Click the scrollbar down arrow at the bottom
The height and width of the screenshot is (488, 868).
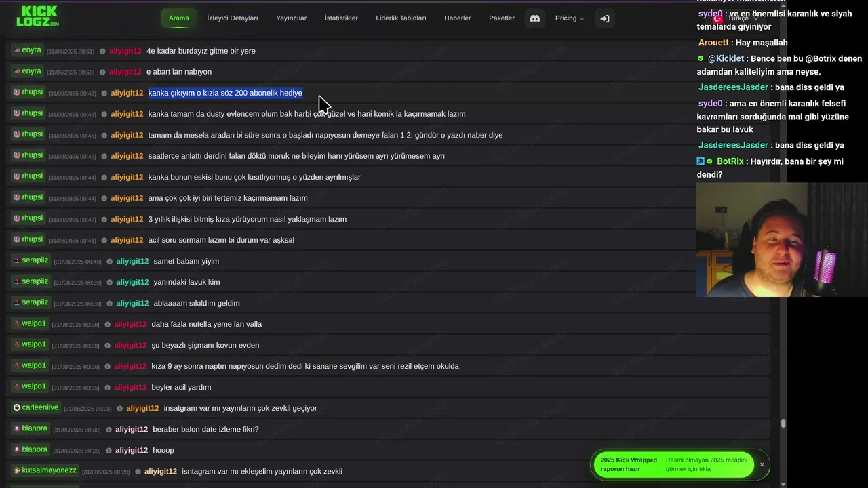(x=783, y=484)
